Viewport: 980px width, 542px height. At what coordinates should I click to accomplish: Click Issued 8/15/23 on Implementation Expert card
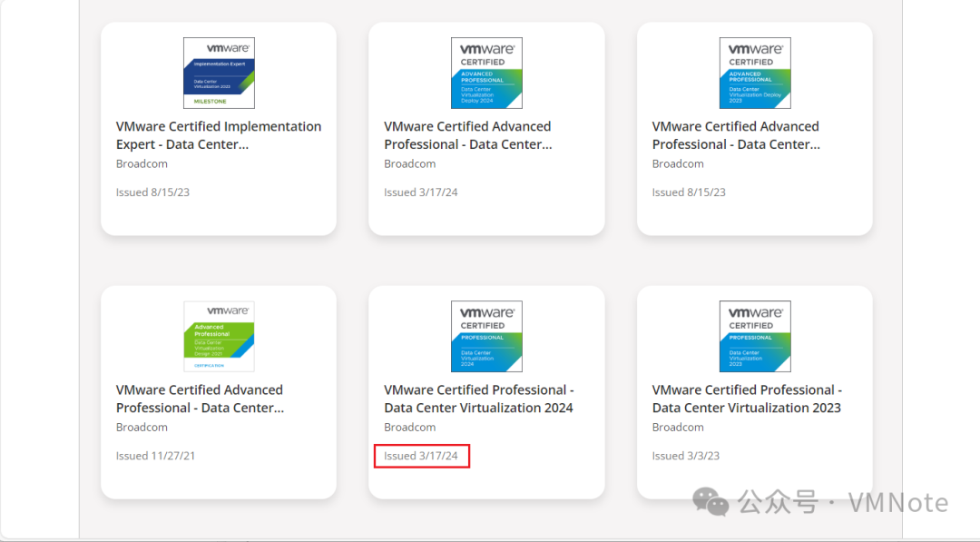point(152,192)
